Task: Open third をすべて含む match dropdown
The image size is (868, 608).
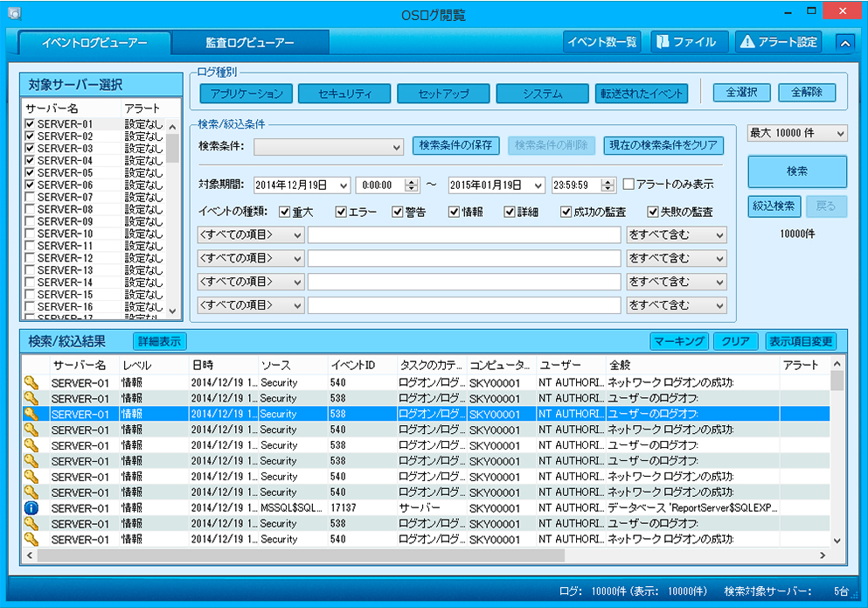Action: coord(677,282)
